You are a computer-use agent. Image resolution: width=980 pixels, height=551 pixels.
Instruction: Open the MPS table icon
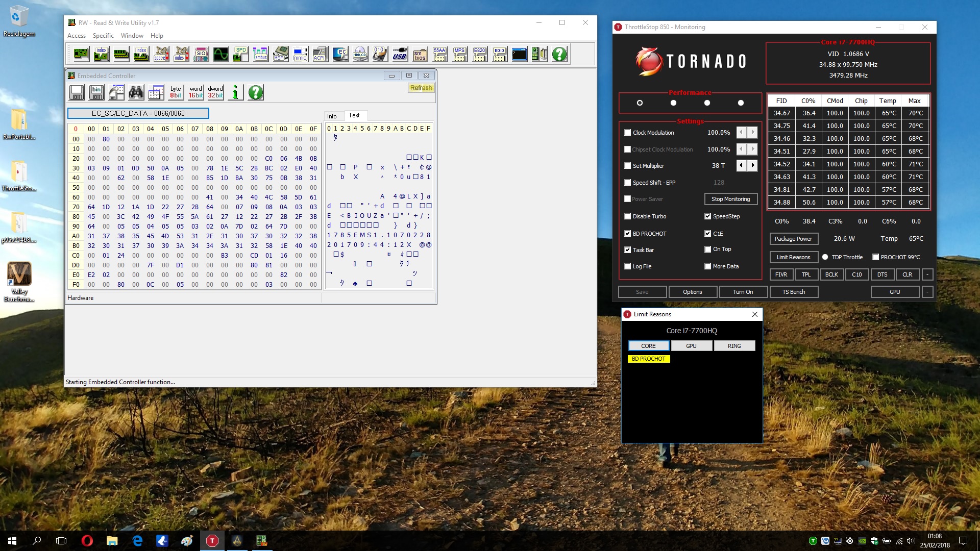(459, 54)
